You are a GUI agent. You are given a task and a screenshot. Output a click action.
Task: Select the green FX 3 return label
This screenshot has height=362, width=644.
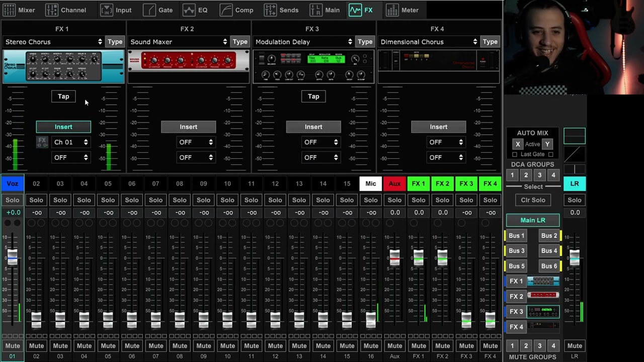[466, 184]
